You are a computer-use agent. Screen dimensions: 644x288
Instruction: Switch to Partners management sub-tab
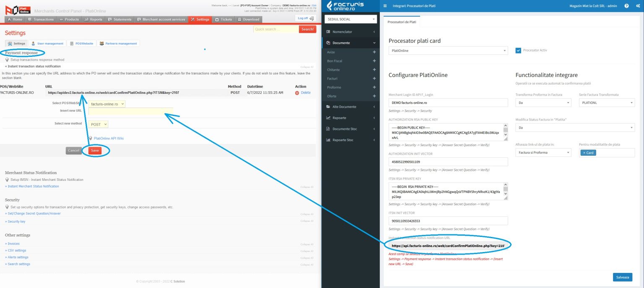(x=118, y=44)
